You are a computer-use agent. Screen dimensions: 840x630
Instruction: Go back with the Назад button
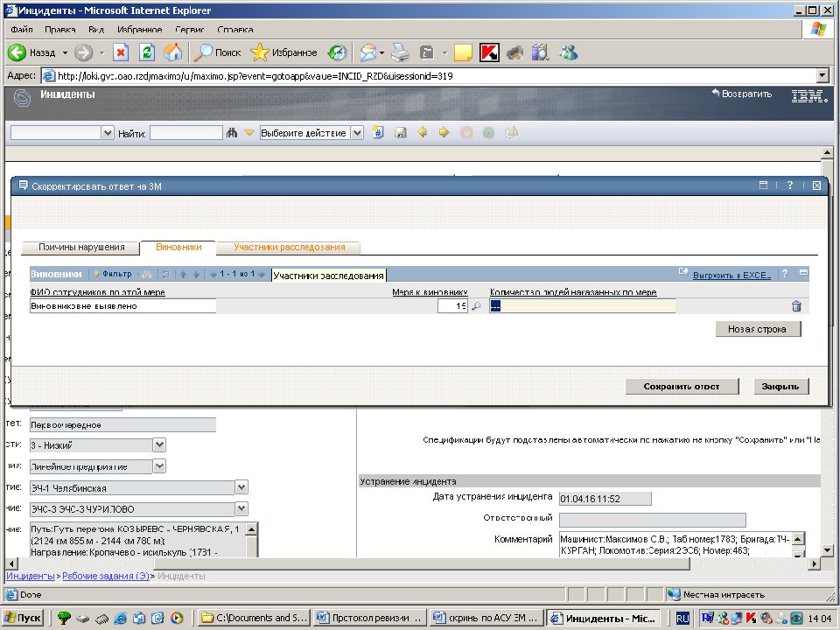31,52
